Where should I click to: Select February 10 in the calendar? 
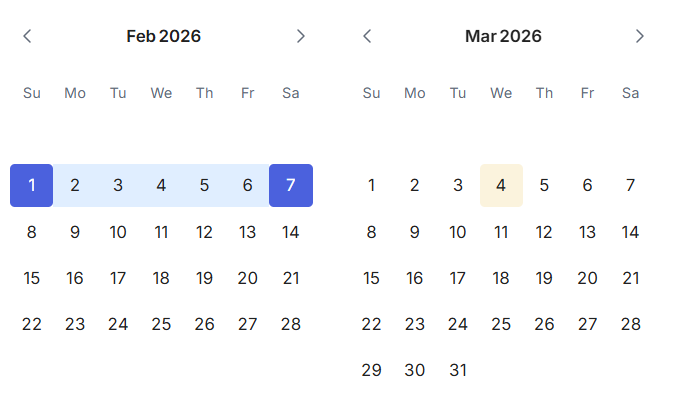[118, 232]
